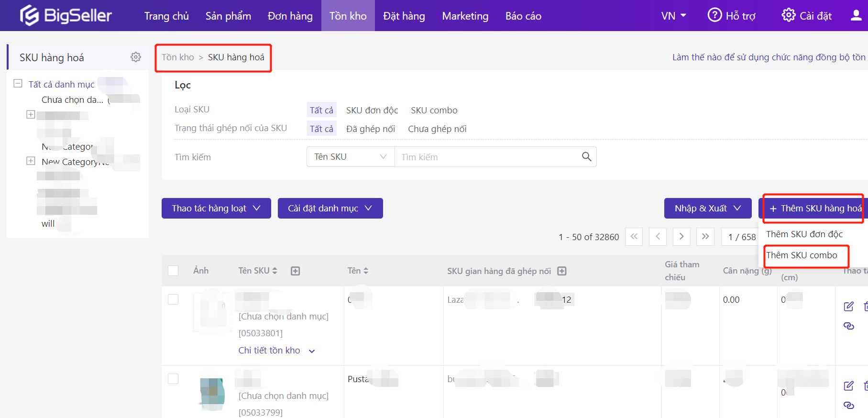This screenshot has width=868, height=418.
Task: Open the Tên SKU search type dropdown
Action: [x=350, y=157]
